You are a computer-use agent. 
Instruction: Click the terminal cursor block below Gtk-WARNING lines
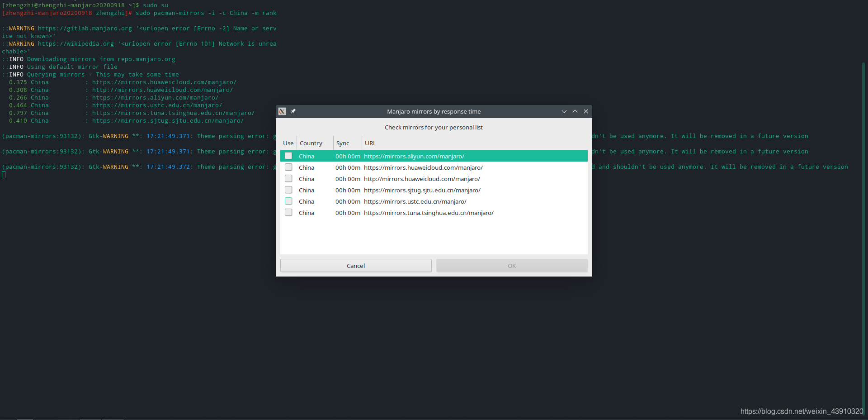point(4,175)
